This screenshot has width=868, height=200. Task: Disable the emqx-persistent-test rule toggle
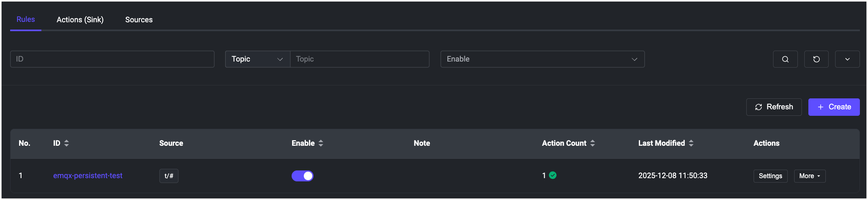tap(303, 176)
